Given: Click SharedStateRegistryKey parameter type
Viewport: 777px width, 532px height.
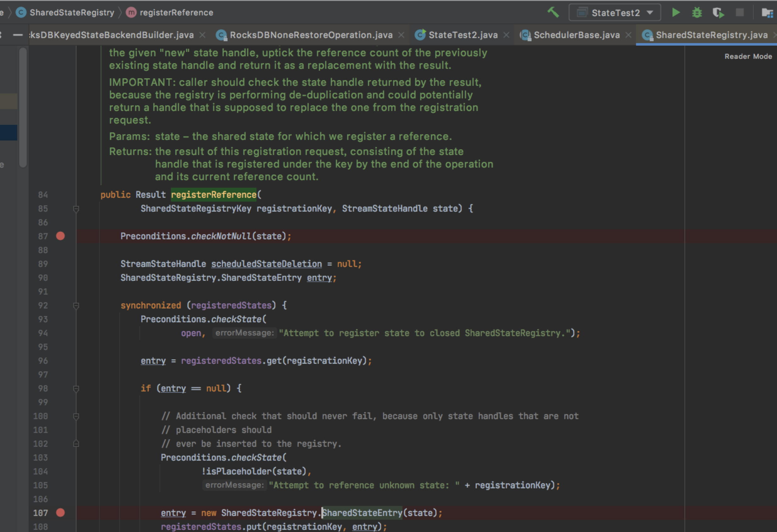Looking at the screenshot, I should 196,208.
